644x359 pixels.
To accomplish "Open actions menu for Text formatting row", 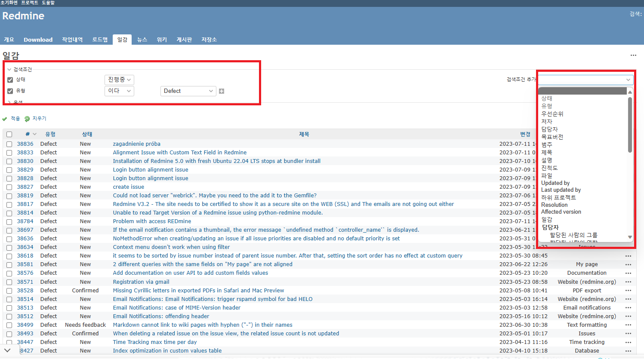I will point(629,325).
